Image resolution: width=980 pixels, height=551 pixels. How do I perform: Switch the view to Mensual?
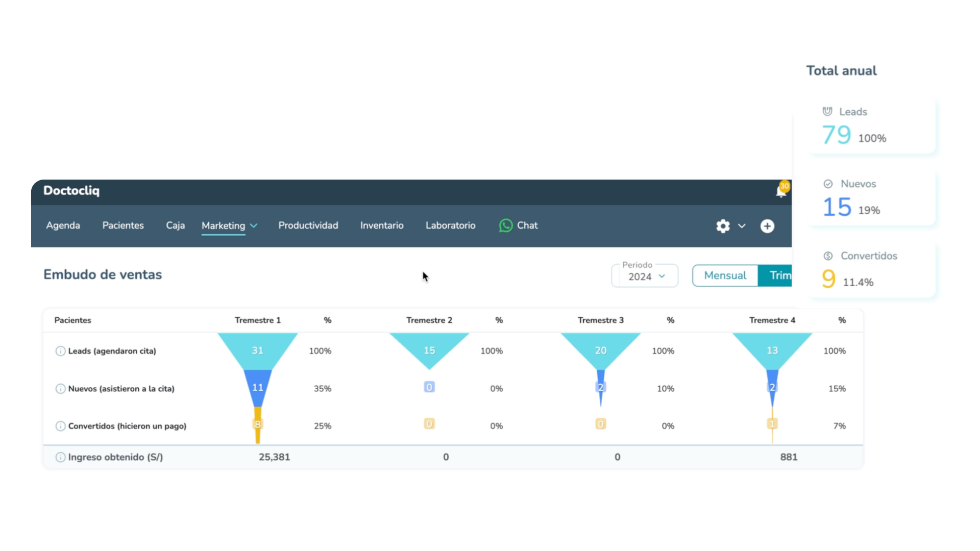coord(725,275)
